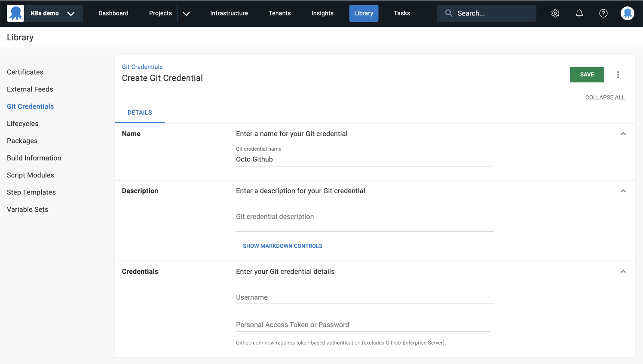Collapse the Description section
643x364 pixels.
click(x=623, y=191)
